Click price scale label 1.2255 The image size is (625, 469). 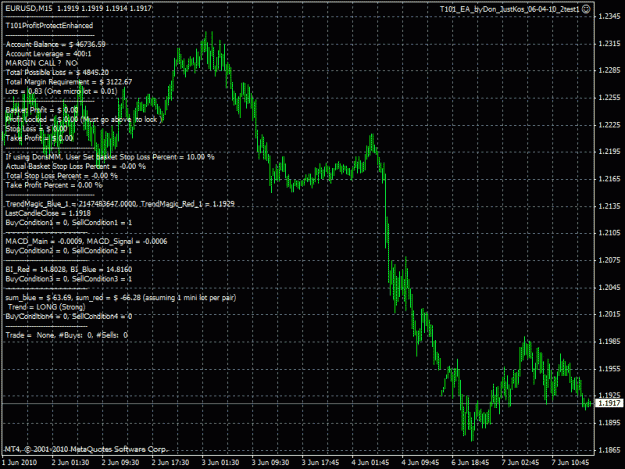(610, 98)
